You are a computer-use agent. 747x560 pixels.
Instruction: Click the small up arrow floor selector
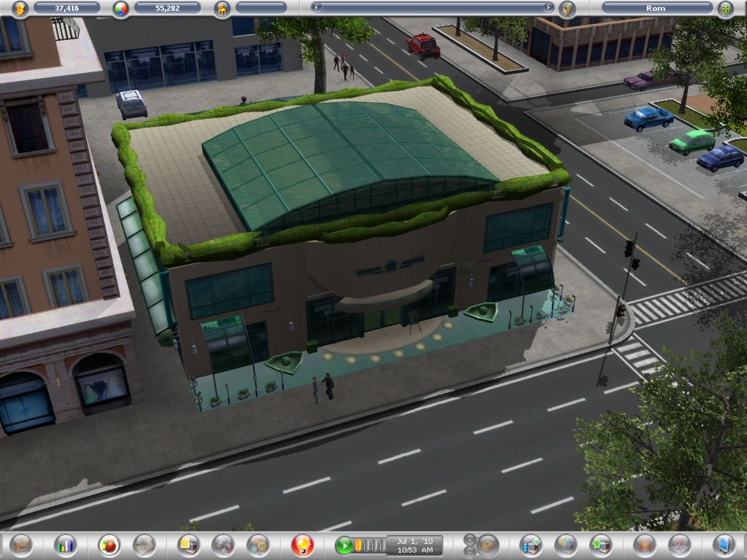[468, 540]
